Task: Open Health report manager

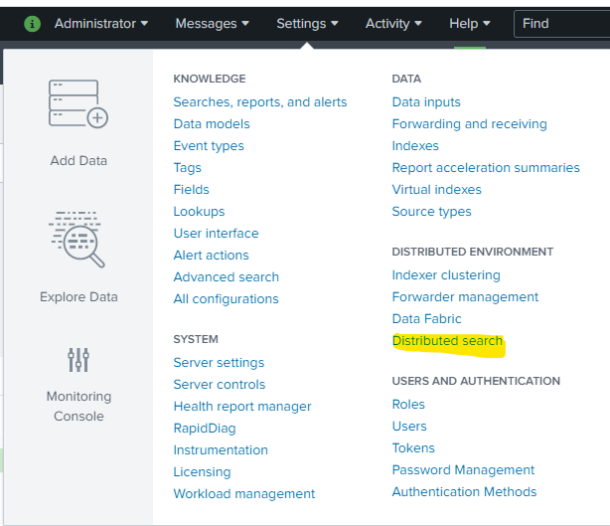Action: (x=242, y=407)
